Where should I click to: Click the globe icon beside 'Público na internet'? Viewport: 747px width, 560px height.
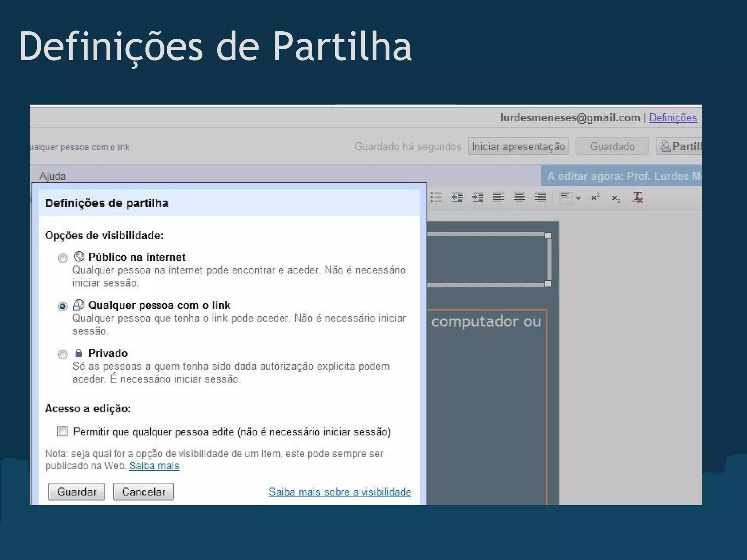(x=79, y=257)
